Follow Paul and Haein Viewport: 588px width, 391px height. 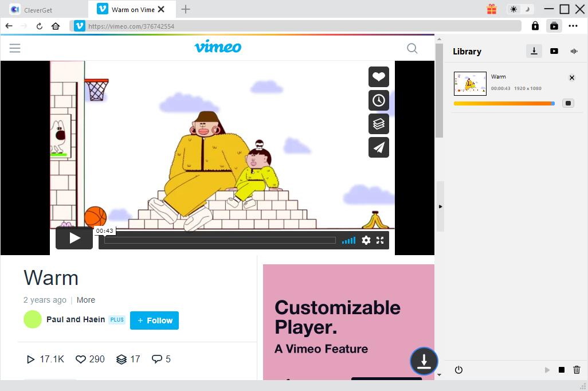154,320
